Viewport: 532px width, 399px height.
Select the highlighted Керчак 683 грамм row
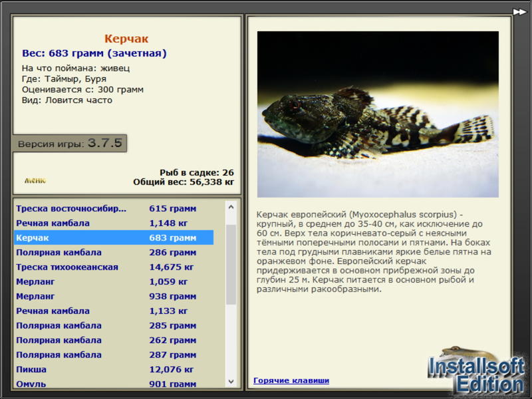(113, 237)
